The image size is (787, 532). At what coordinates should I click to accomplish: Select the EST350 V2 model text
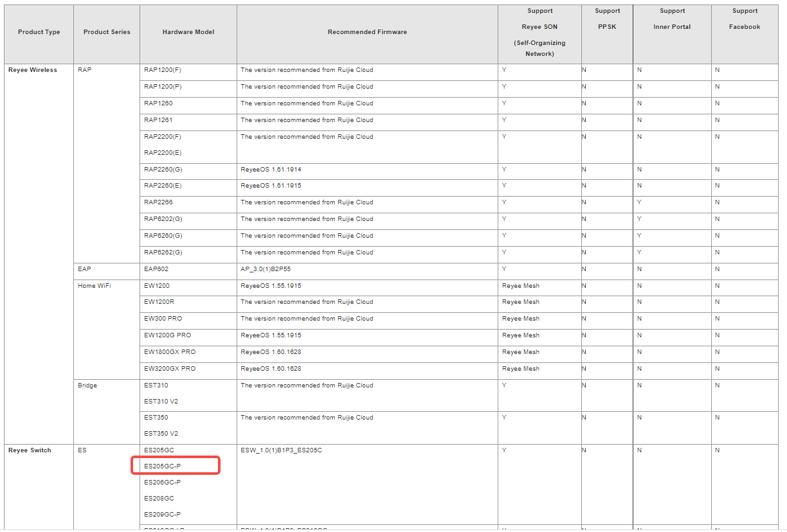161,434
